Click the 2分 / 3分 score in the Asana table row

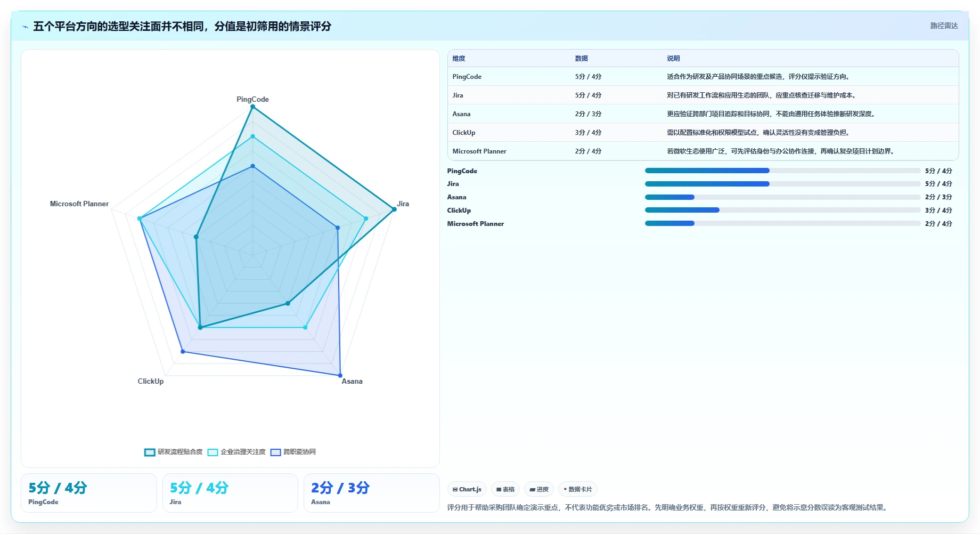coord(588,114)
